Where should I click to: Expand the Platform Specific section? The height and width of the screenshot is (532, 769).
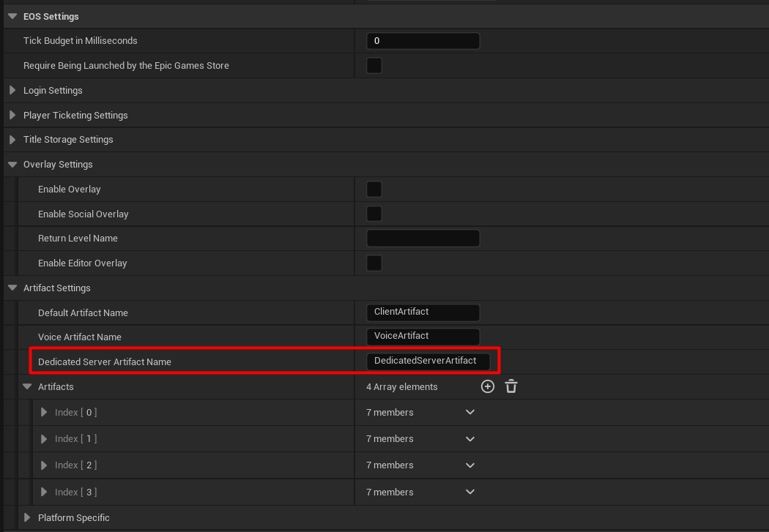[28, 518]
